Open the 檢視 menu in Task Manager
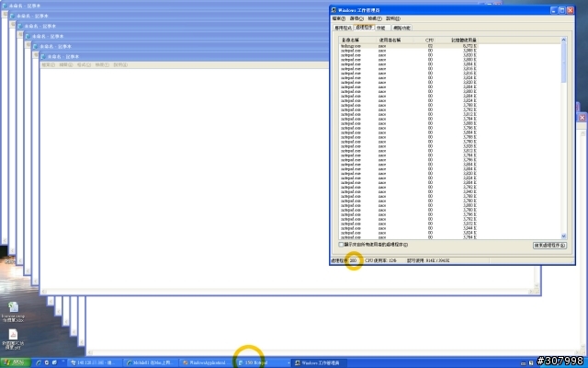The image size is (588, 368). coord(375,18)
